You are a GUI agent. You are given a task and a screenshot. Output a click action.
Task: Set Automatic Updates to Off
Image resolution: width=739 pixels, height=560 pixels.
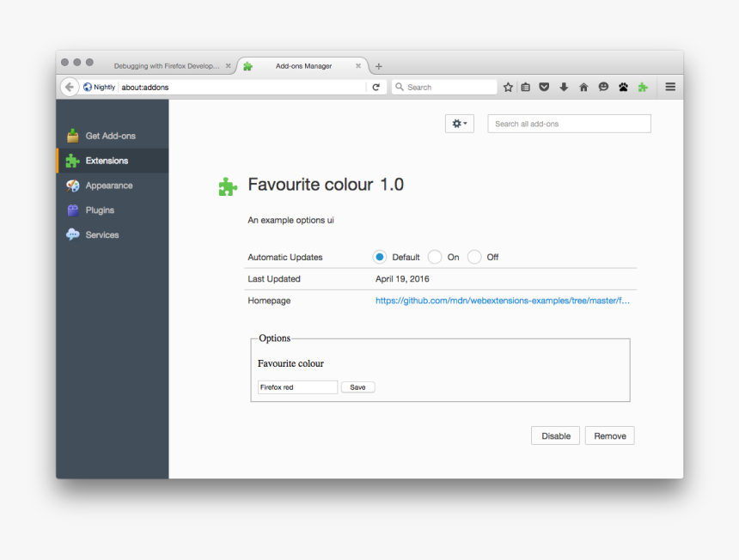pyautogui.click(x=474, y=257)
